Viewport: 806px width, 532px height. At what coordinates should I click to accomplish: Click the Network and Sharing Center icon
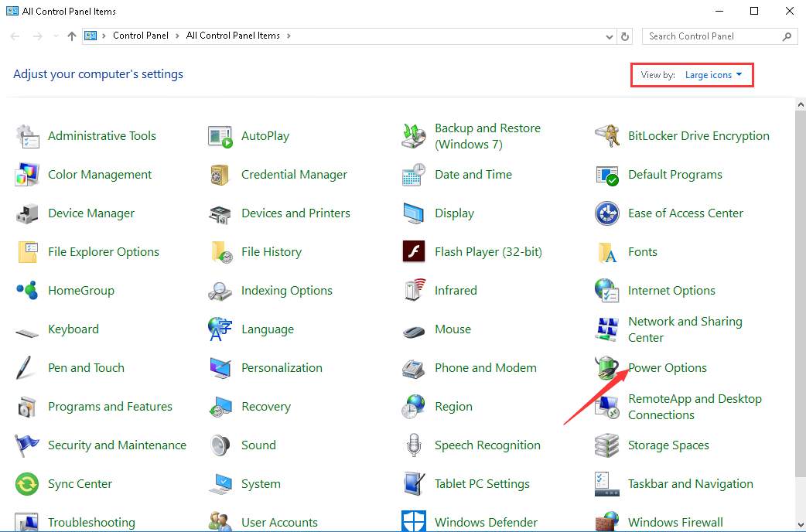607,329
